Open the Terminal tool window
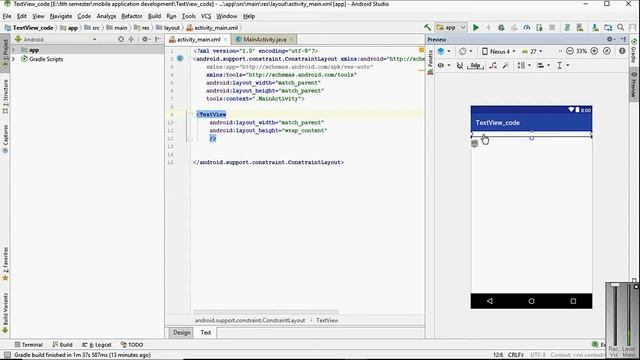Viewport: 640px width, 360px height. tap(29, 345)
